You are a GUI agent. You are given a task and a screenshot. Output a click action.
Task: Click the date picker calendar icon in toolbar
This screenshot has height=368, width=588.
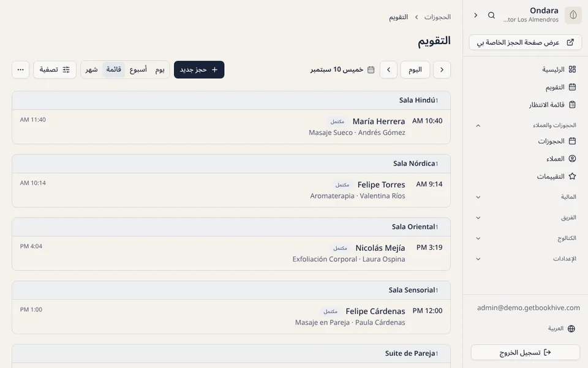click(371, 69)
